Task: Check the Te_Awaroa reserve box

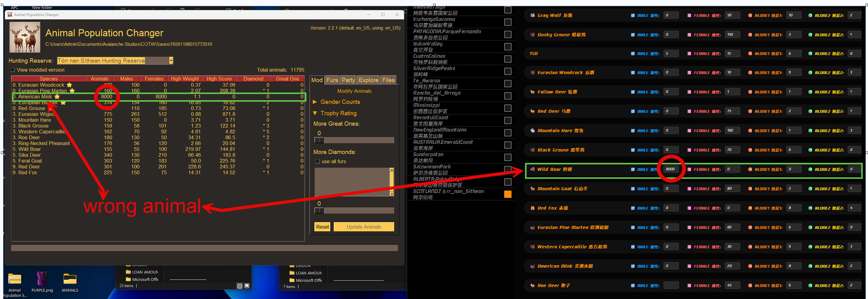Action: 508,84
